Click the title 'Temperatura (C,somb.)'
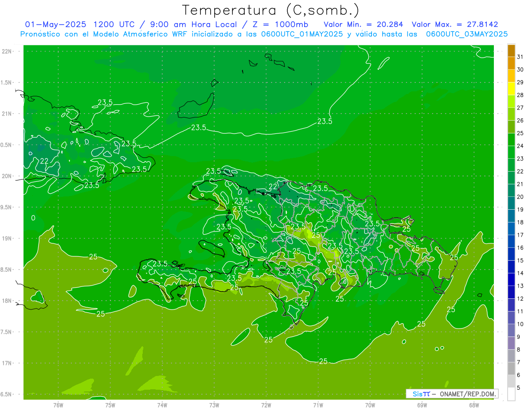Viewport: 532px width, 411px height. (x=270, y=10)
